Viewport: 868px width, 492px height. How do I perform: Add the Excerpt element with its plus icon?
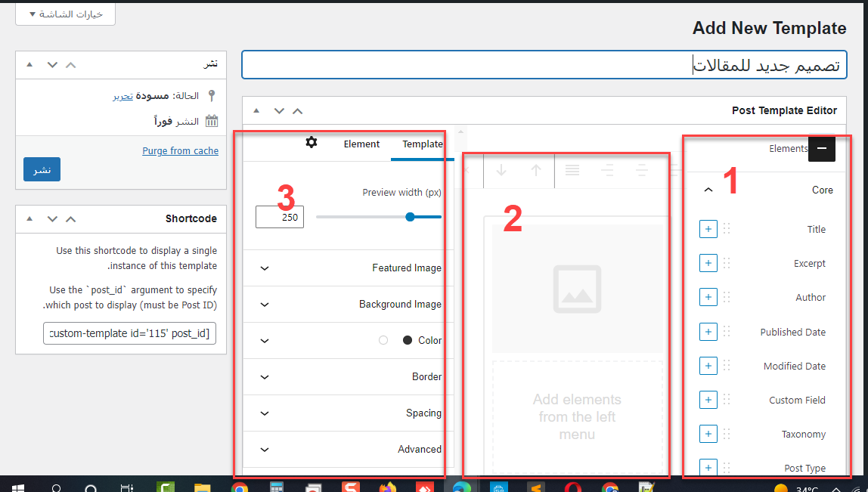(708, 263)
